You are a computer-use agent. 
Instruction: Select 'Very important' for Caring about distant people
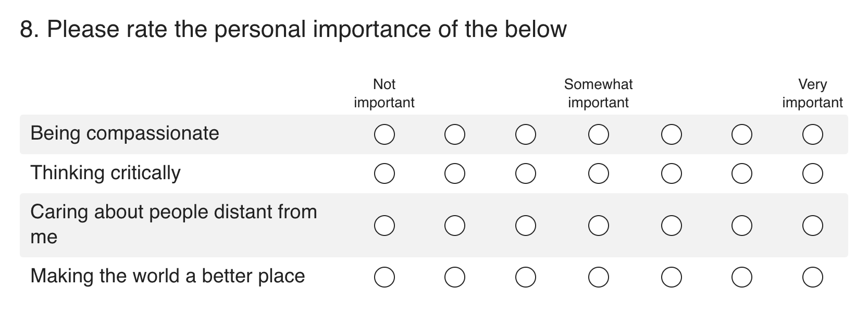pyautogui.click(x=813, y=226)
